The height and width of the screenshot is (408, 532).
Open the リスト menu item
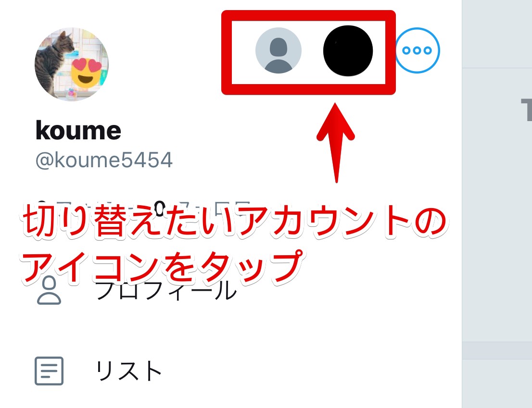point(129,371)
